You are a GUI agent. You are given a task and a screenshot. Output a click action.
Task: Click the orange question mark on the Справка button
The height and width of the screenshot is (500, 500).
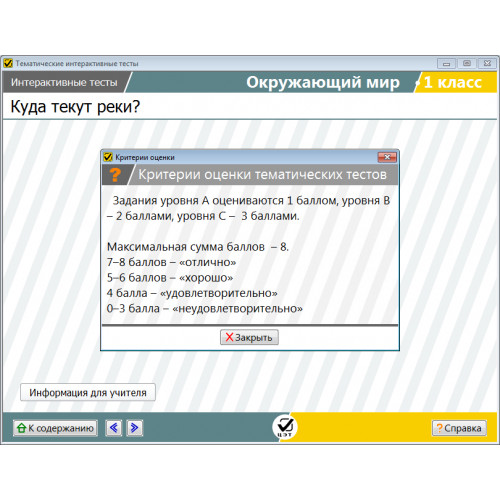(x=440, y=428)
